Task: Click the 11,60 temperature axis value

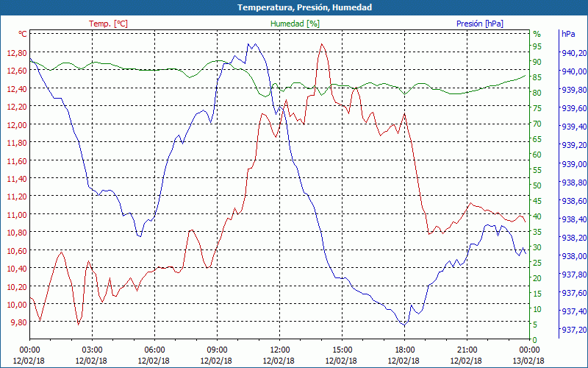Action: (x=17, y=161)
